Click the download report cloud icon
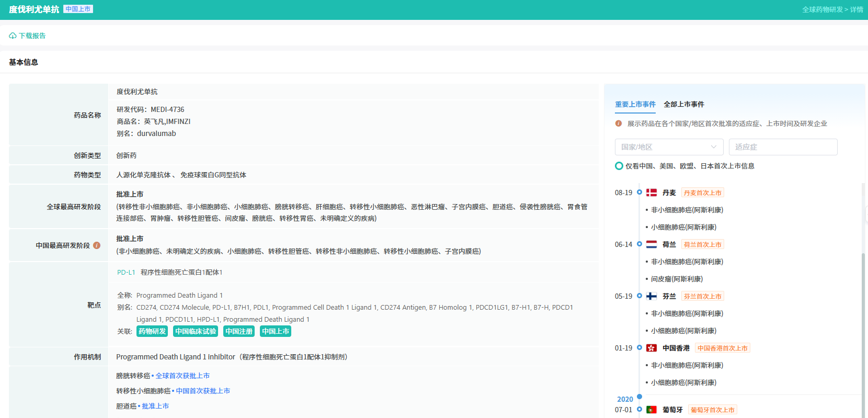 pos(13,36)
